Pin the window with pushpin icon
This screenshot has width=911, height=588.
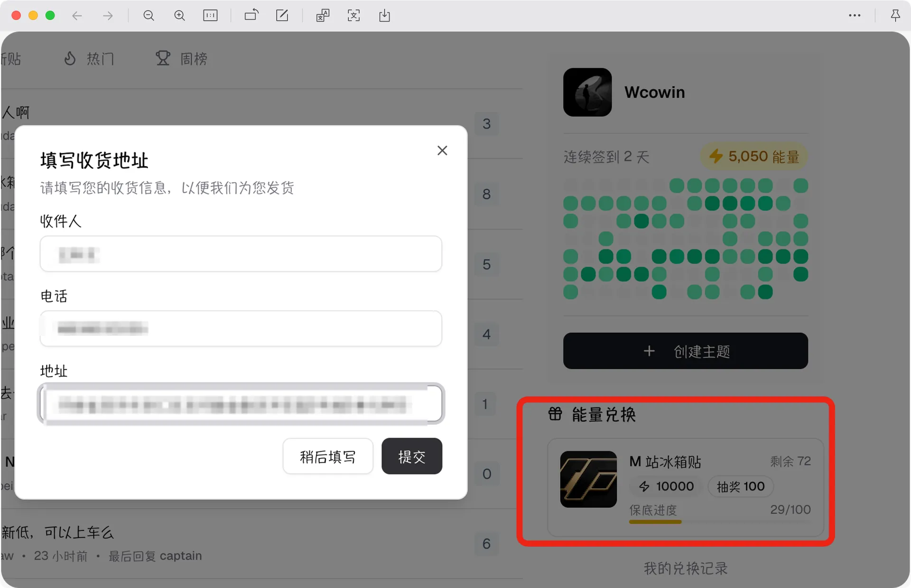(x=895, y=16)
